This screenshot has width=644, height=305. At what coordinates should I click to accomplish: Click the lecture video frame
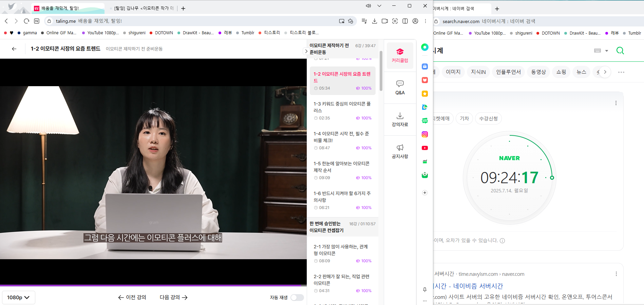pyautogui.click(x=153, y=172)
